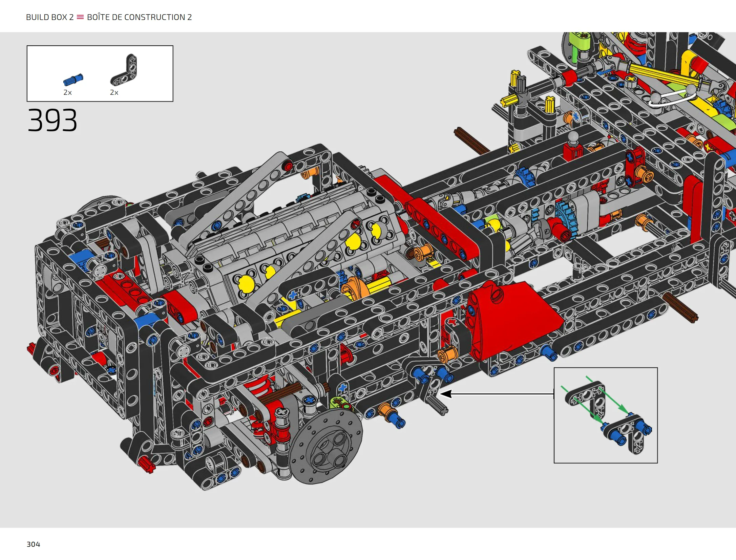Click the gray brake disc wheel hub
Viewport: 736px width, 560px height.
[326, 446]
